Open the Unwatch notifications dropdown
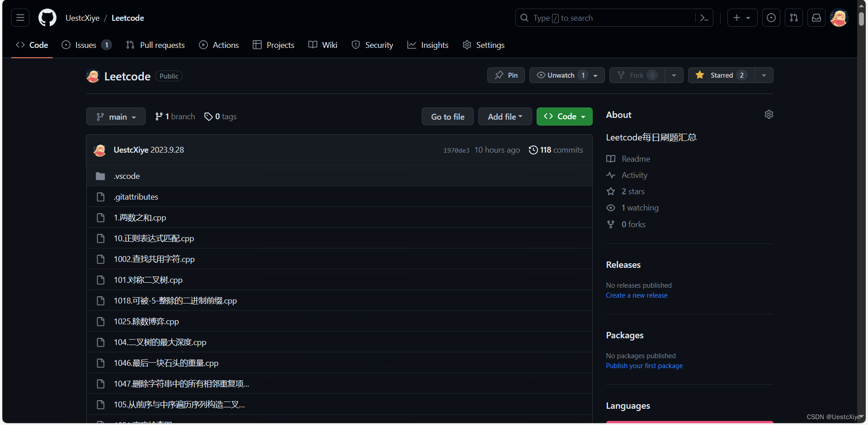 pyautogui.click(x=567, y=75)
